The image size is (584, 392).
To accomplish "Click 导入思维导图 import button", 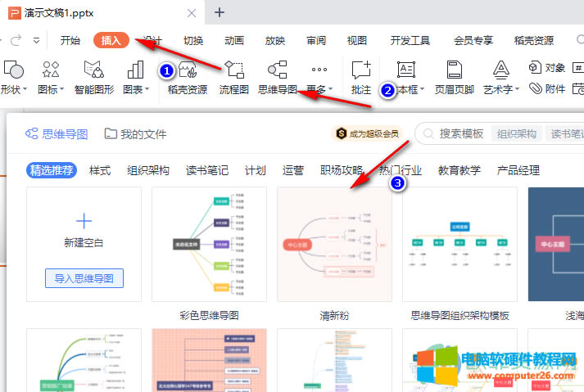I will pyautogui.click(x=84, y=278).
